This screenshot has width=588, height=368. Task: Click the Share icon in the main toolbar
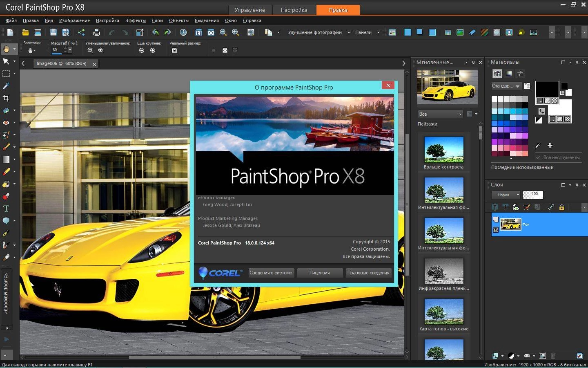(x=81, y=32)
